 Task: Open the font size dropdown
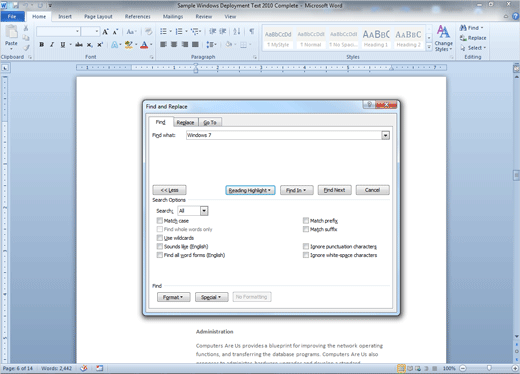click(x=97, y=32)
